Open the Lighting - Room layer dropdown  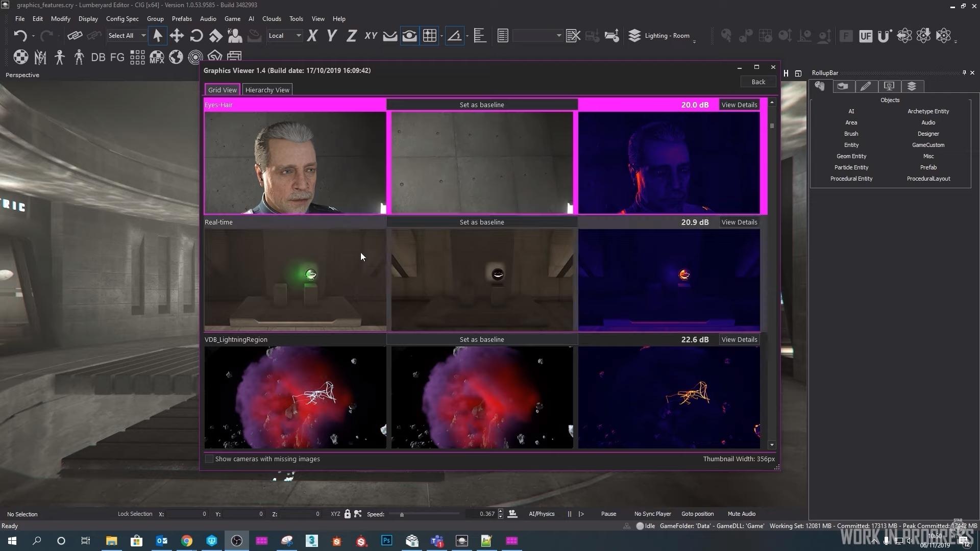664,36
